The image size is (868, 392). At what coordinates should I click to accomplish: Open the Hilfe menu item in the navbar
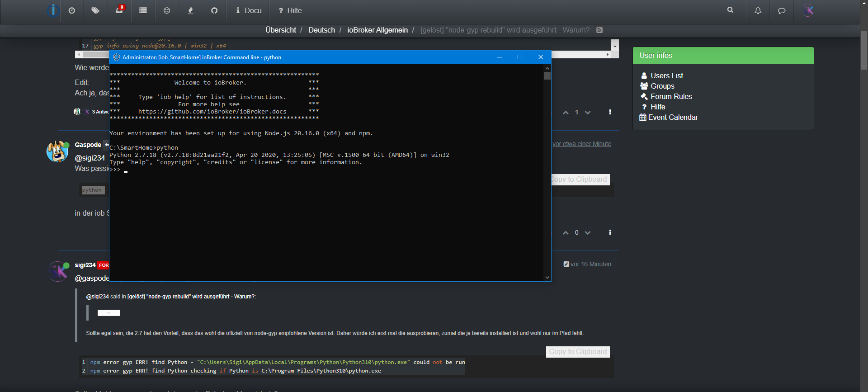pyautogui.click(x=290, y=10)
